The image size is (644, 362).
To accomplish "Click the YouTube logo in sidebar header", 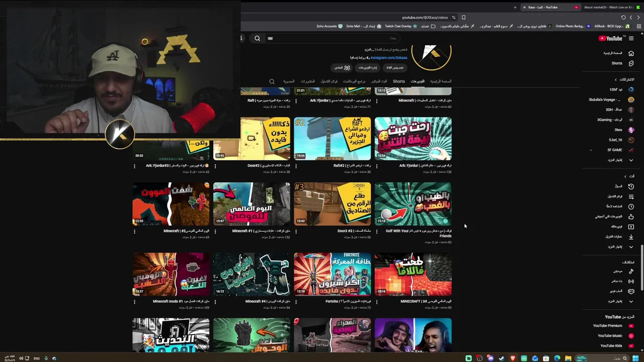I will (x=610, y=38).
